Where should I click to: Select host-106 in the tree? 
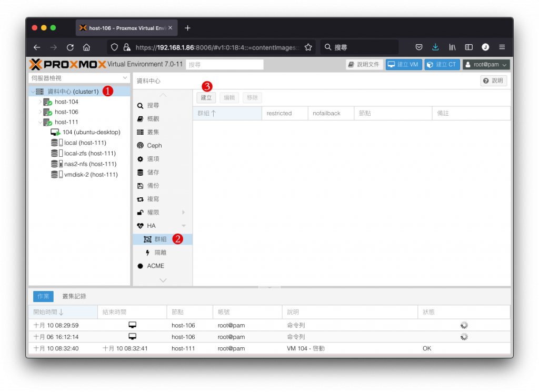(x=66, y=112)
